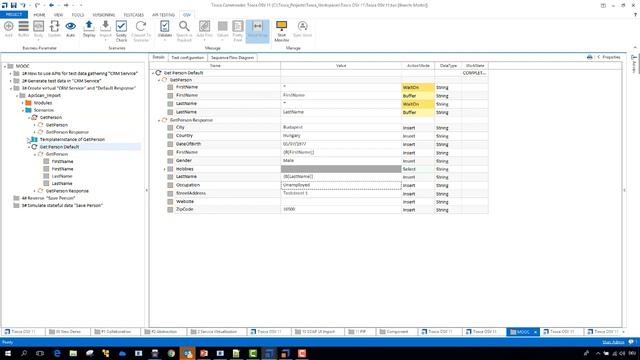
Task: Collapse the ApiScan_Import folder
Action: pos(17,96)
